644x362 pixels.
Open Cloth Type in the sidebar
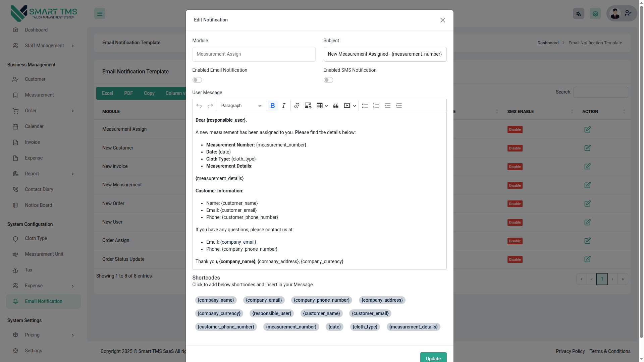pos(36,238)
